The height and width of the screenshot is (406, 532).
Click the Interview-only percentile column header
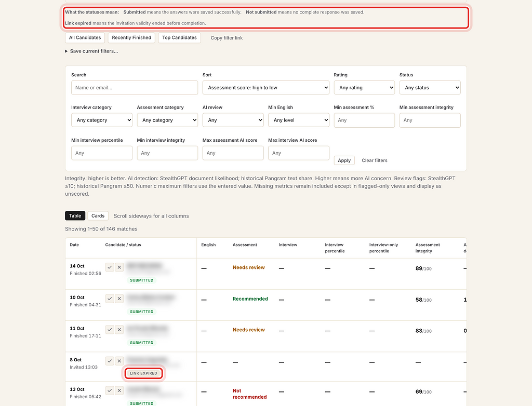point(384,248)
